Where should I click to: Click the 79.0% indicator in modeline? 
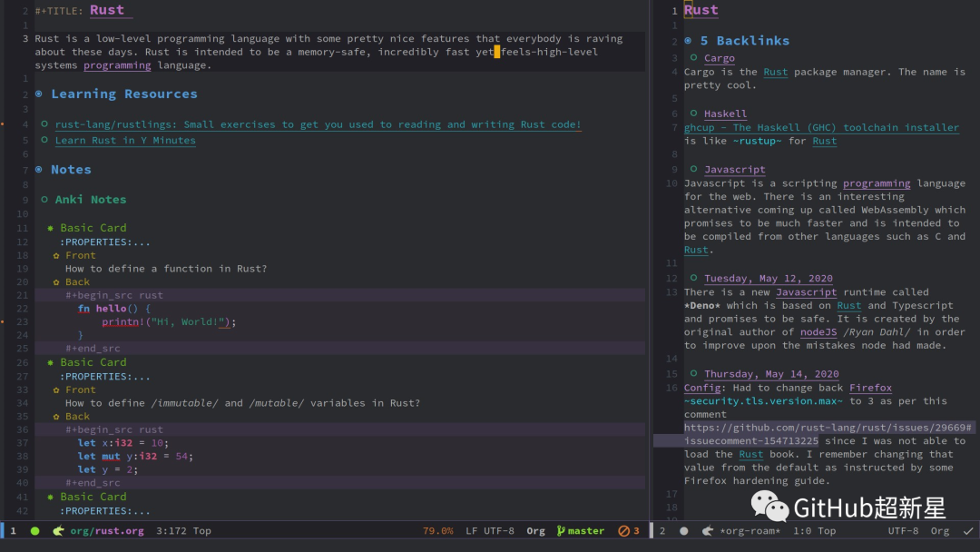[438, 531]
